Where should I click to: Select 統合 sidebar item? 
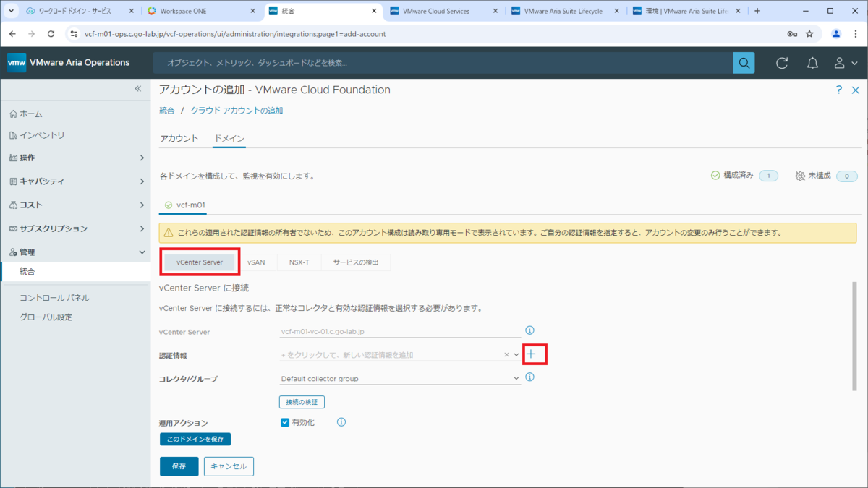click(x=76, y=272)
